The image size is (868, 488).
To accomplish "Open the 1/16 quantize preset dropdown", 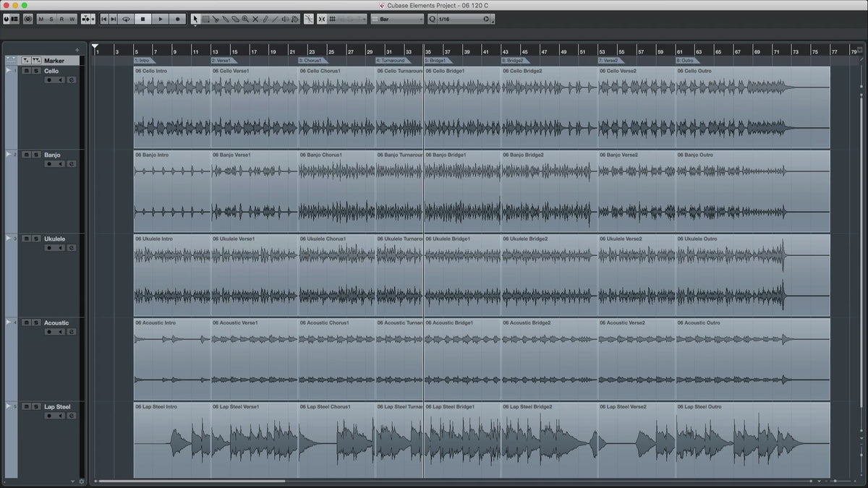I will tap(464, 19).
